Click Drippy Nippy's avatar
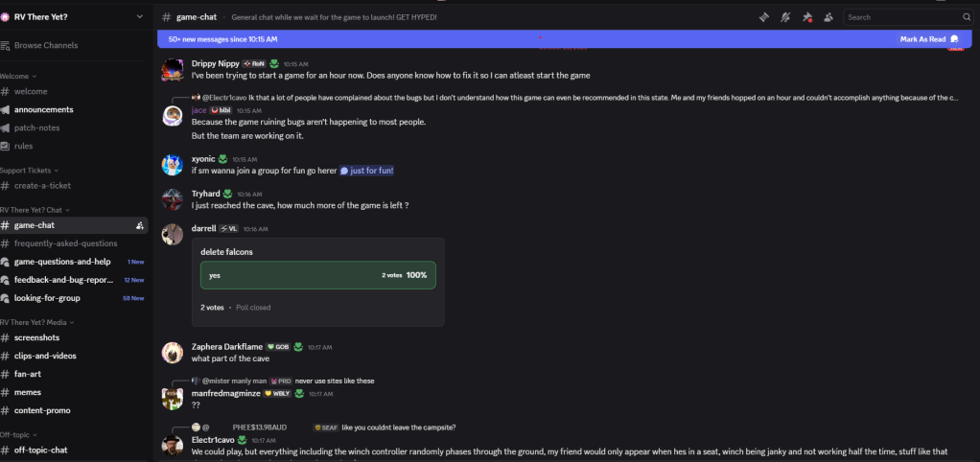The height and width of the screenshot is (462, 980). click(173, 69)
